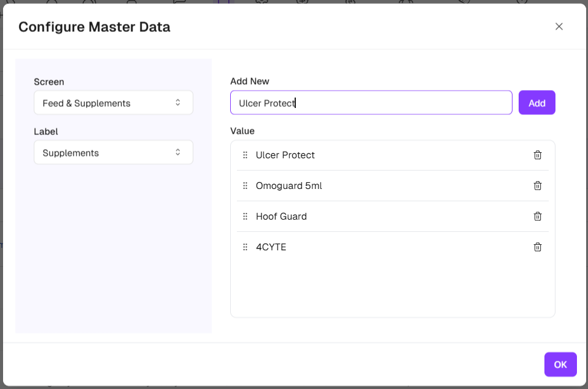The image size is (588, 389).
Task: Delete the Omoguard 5ml entry
Action: pyautogui.click(x=538, y=186)
